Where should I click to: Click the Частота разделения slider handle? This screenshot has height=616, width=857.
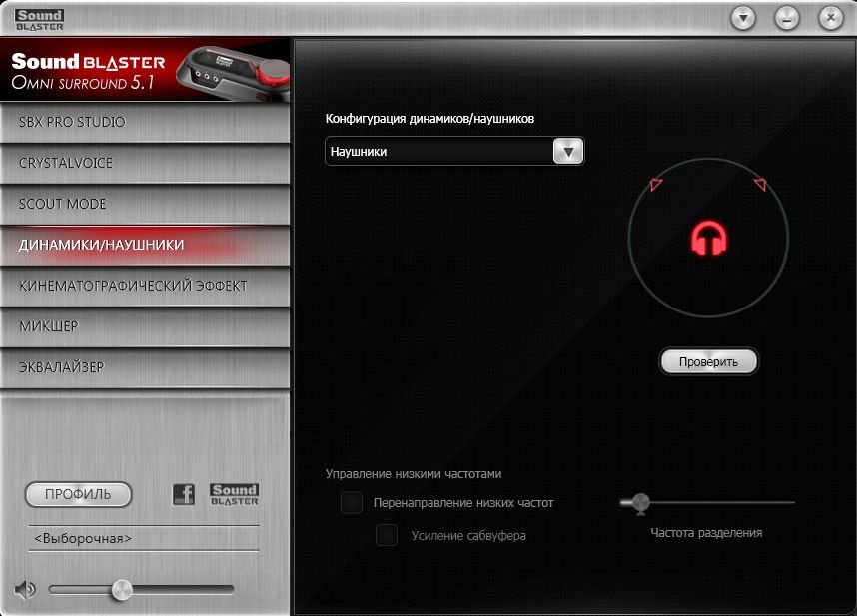tap(640, 503)
